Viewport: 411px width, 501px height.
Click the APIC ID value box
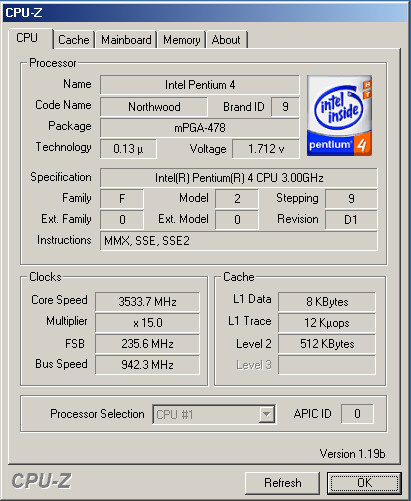pos(357,414)
